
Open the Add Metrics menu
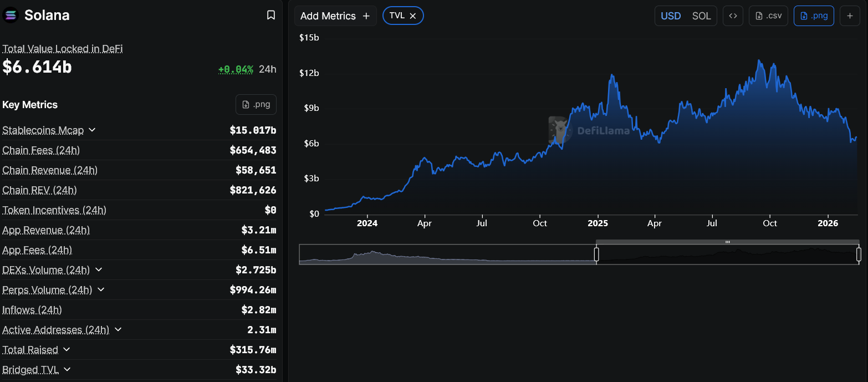tap(335, 16)
